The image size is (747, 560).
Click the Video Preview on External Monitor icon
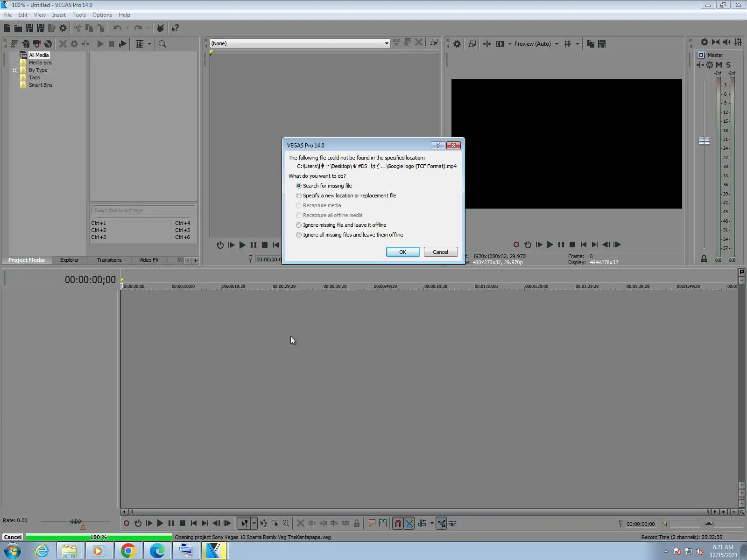pyautogui.click(x=472, y=44)
